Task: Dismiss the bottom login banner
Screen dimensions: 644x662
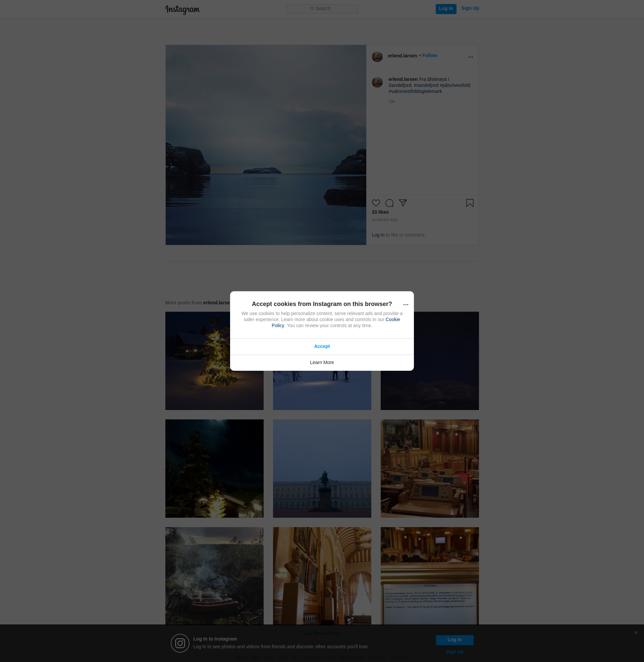Action: click(x=636, y=632)
